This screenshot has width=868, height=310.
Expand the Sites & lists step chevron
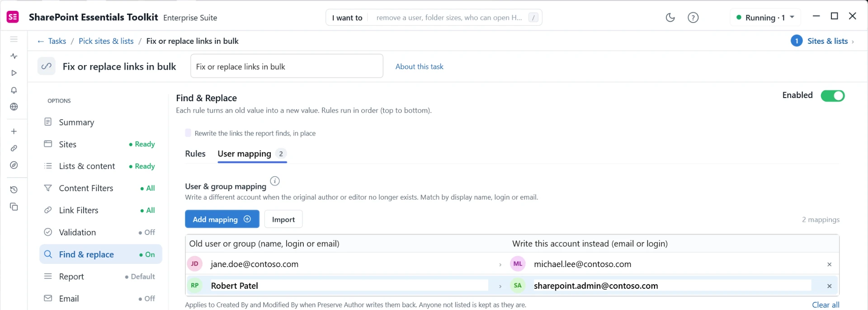(x=853, y=42)
